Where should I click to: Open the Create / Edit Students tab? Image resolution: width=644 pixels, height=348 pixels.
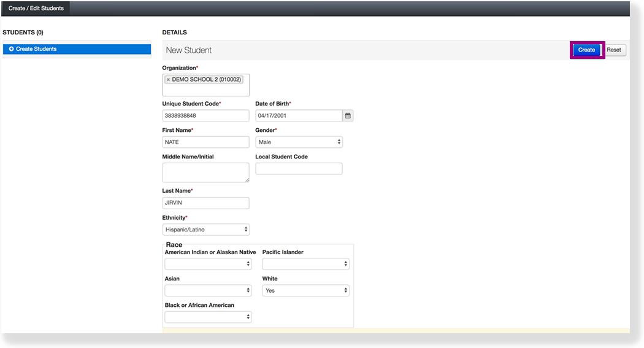click(x=36, y=9)
